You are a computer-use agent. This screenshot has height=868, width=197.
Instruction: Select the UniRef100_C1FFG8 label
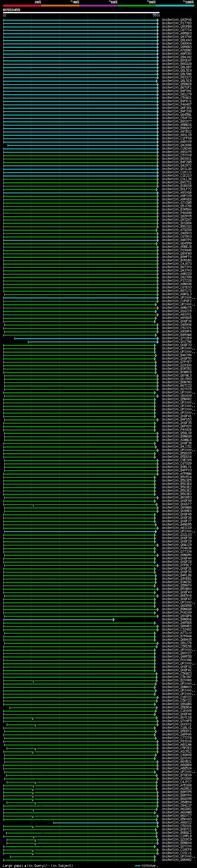tap(177, 139)
